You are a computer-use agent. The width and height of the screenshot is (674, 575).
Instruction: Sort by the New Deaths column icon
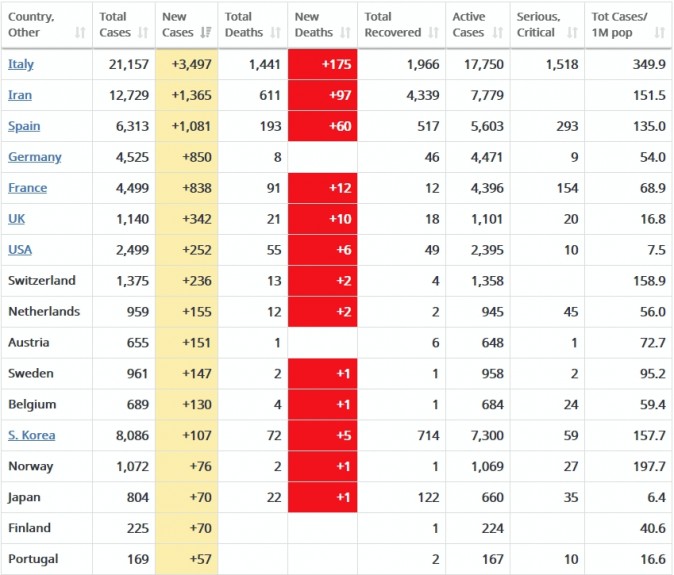tap(346, 33)
